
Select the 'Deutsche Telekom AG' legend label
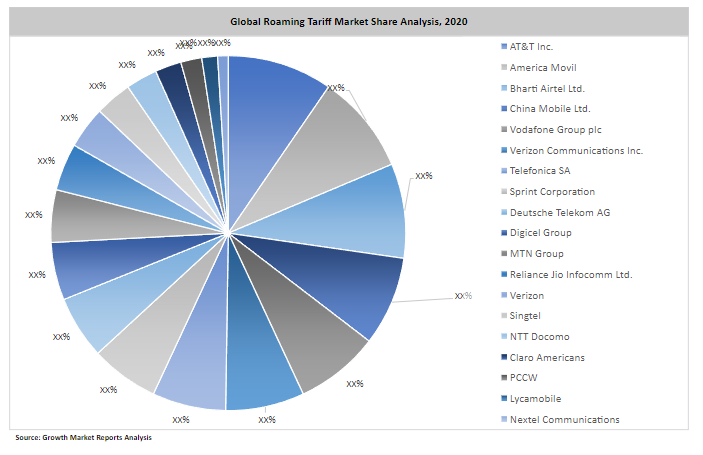pos(560,212)
